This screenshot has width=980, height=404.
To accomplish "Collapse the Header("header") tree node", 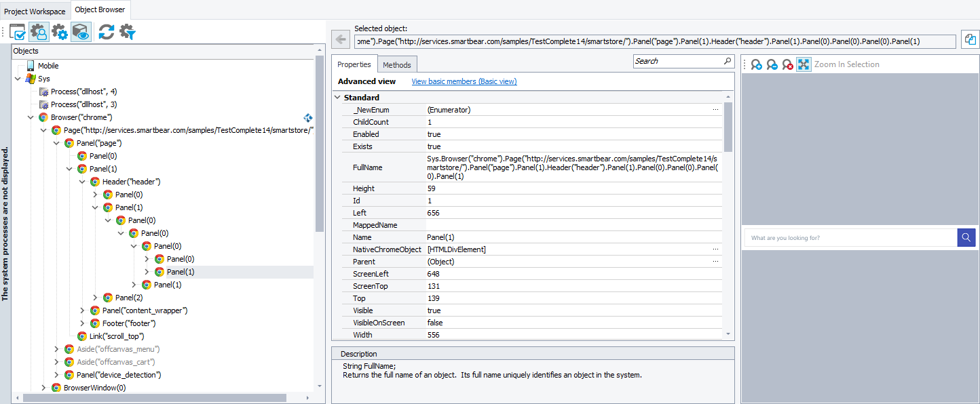I will click(x=82, y=181).
